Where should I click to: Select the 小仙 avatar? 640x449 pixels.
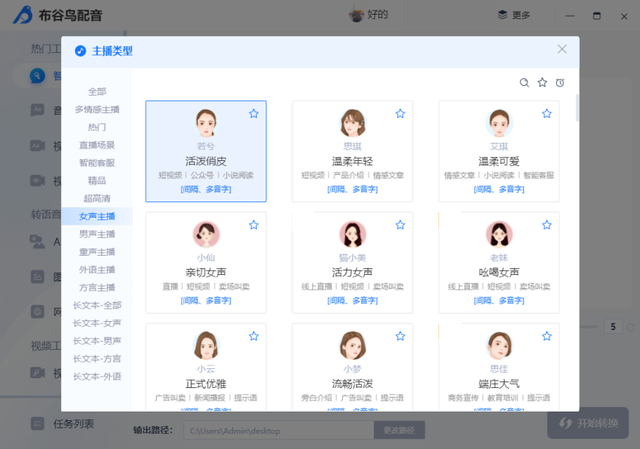pos(206,234)
